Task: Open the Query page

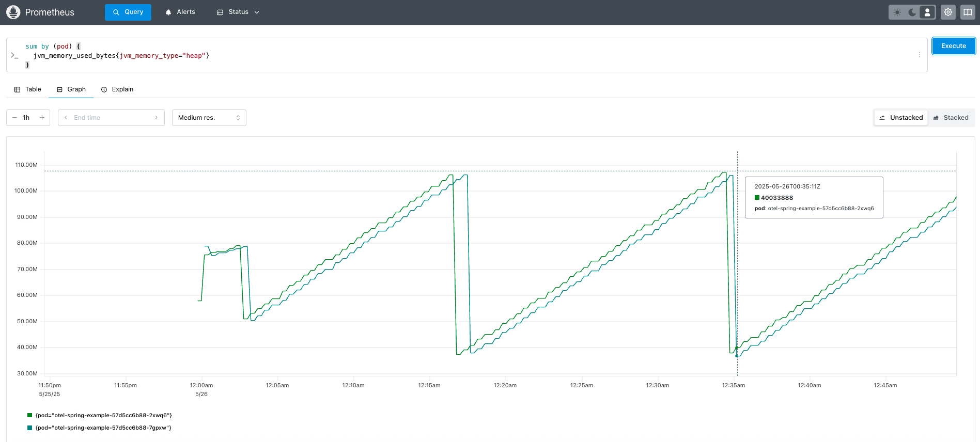Action: pyautogui.click(x=128, y=12)
